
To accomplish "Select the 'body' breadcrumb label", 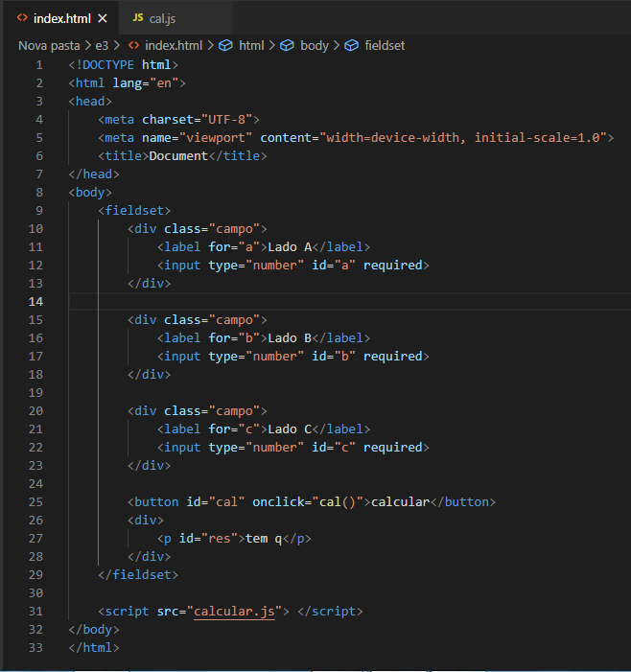I will (314, 45).
